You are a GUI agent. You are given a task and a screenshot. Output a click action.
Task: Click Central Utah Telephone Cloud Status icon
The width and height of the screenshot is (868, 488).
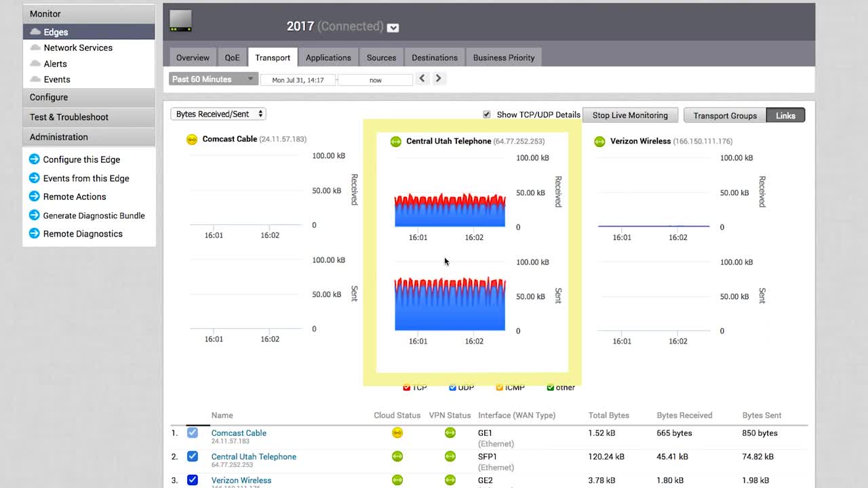397,456
